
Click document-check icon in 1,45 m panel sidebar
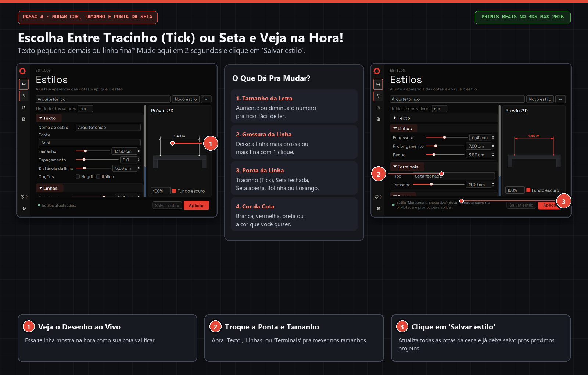[378, 108]
